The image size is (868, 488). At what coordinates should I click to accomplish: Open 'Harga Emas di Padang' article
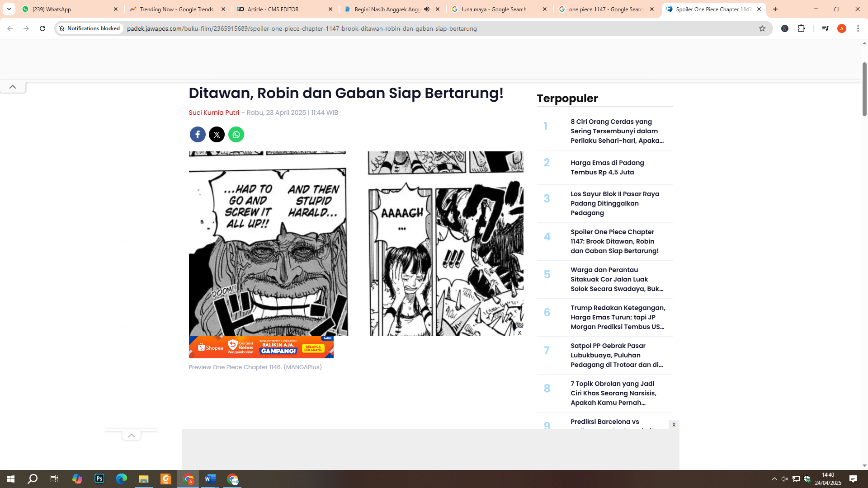[607, 168]
